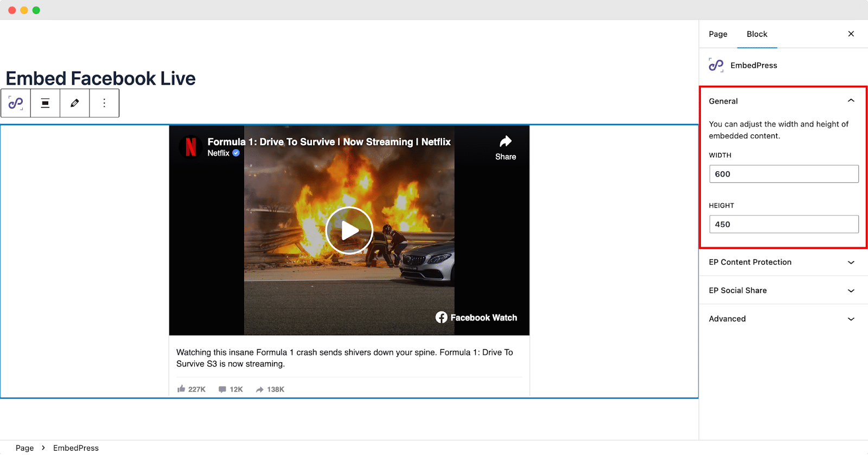Click the Width input field

784,174
